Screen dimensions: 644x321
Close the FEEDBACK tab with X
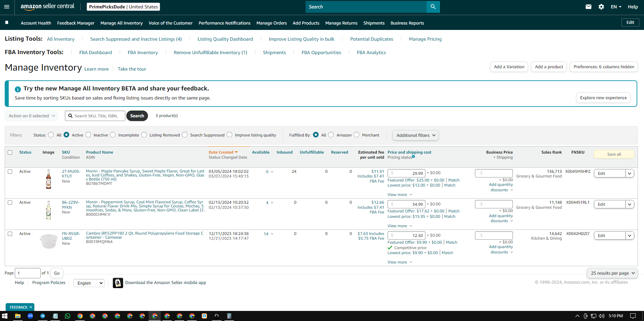click(x=31, y=307)
